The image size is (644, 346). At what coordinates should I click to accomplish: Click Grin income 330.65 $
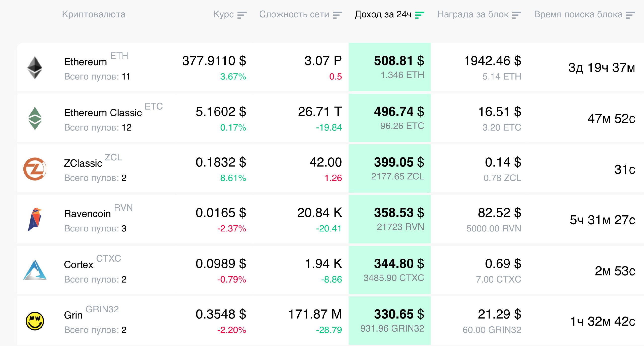pos(399,314)
